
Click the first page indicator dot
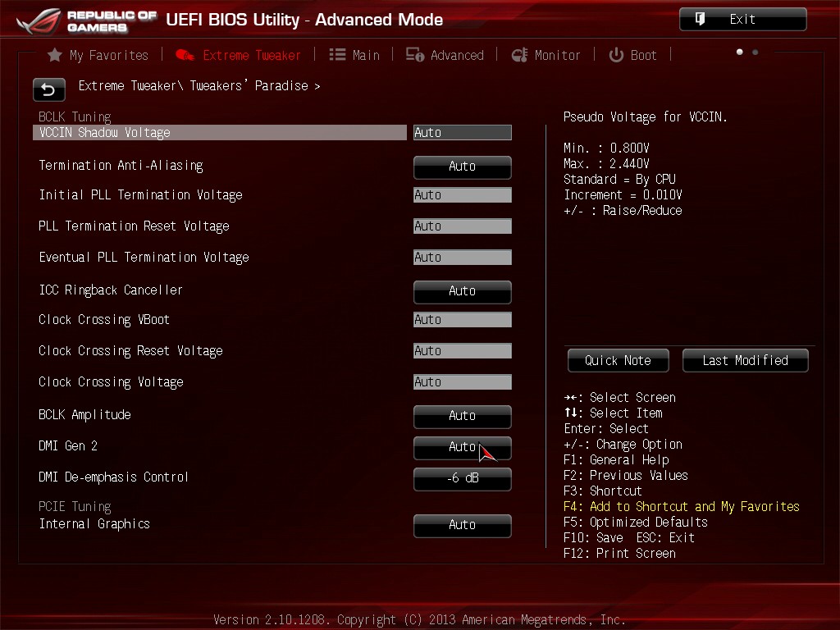[739, 52]
